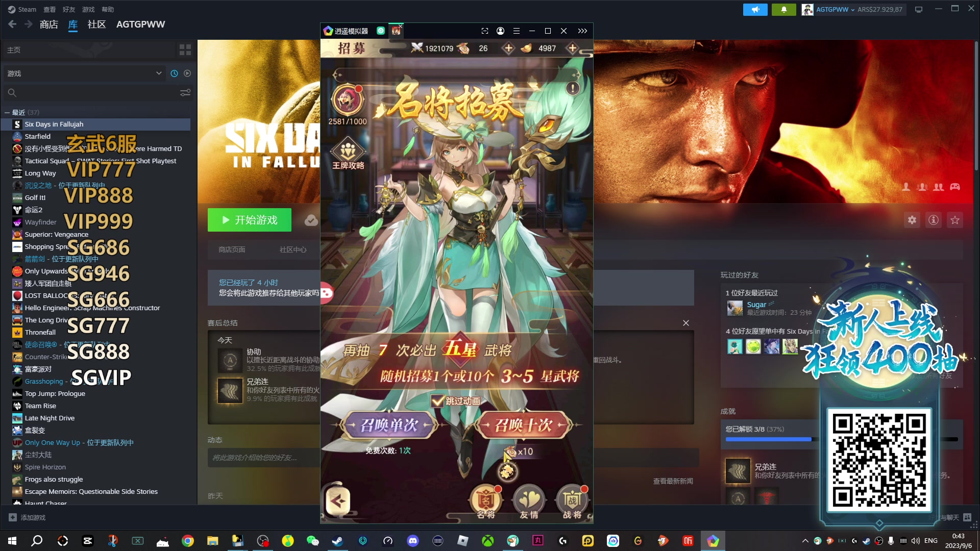980x551 pixels.
Task: Open the 社区中心 community hub link
Action: (293, 249)
